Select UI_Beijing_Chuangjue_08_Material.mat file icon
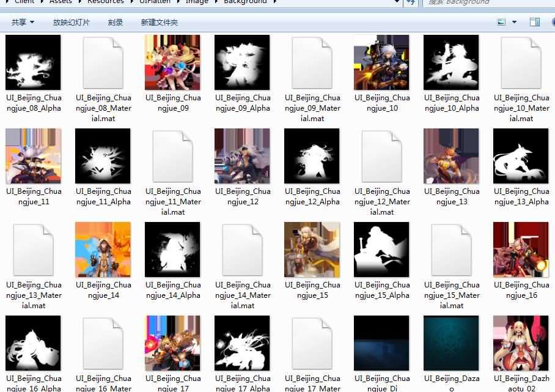This screenshot has height=392, width=555. [x=103, y=62]
